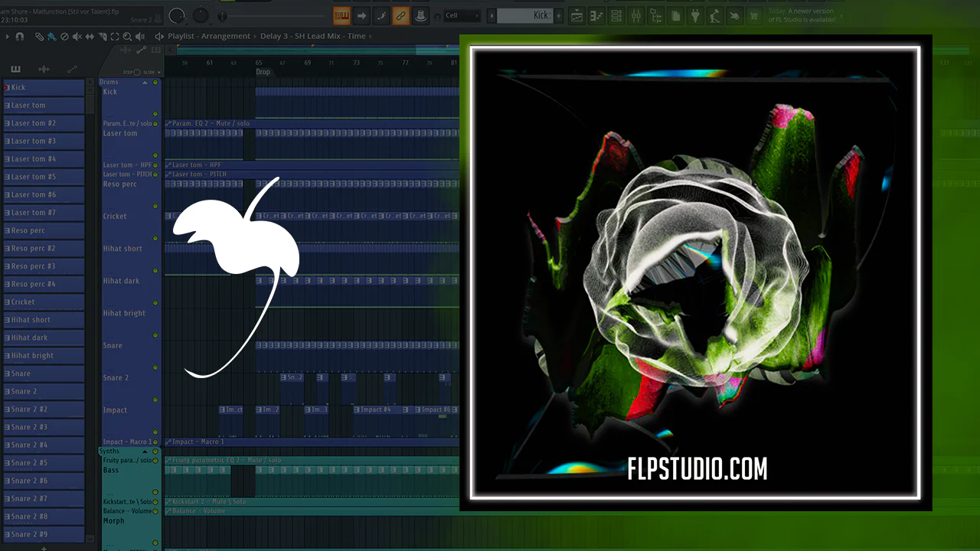Click arrow left of Kick pattern selector
Image resolution: width=980 pixels, height=551 pixels.
(x=492, y=15)
